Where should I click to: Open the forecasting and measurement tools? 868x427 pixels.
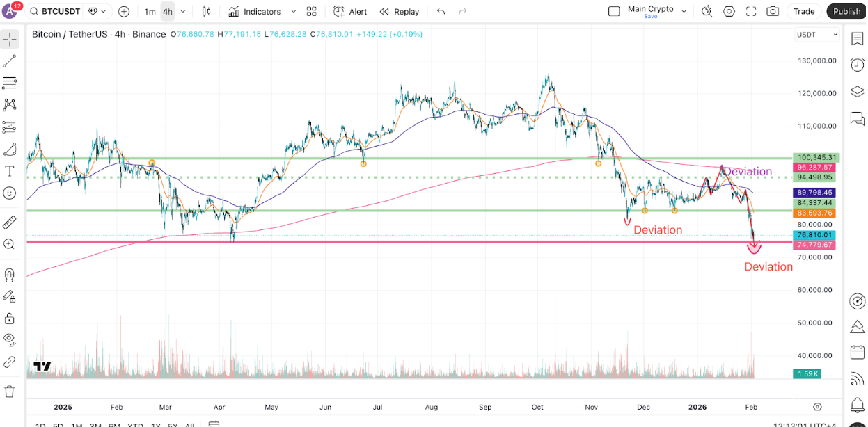10,127
